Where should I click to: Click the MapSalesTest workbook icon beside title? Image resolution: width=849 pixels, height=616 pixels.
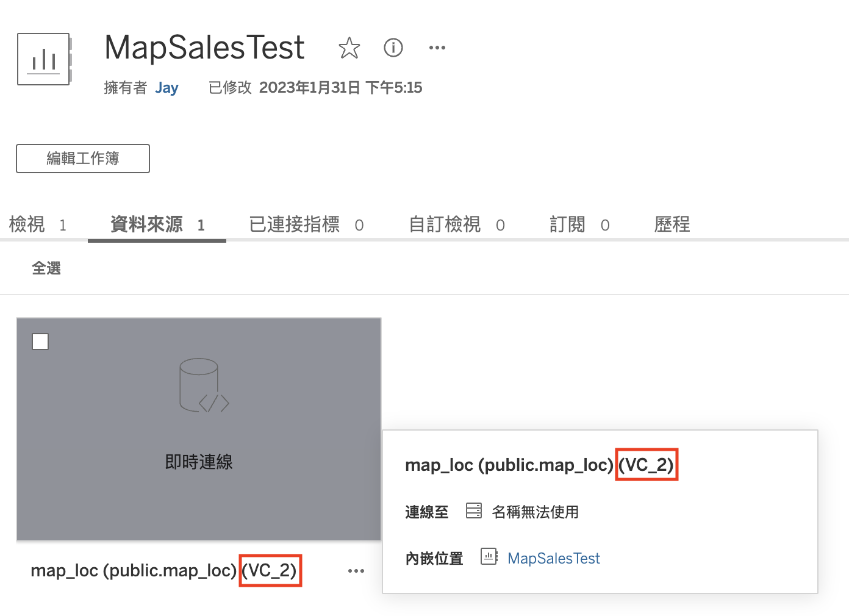point(45,59)
